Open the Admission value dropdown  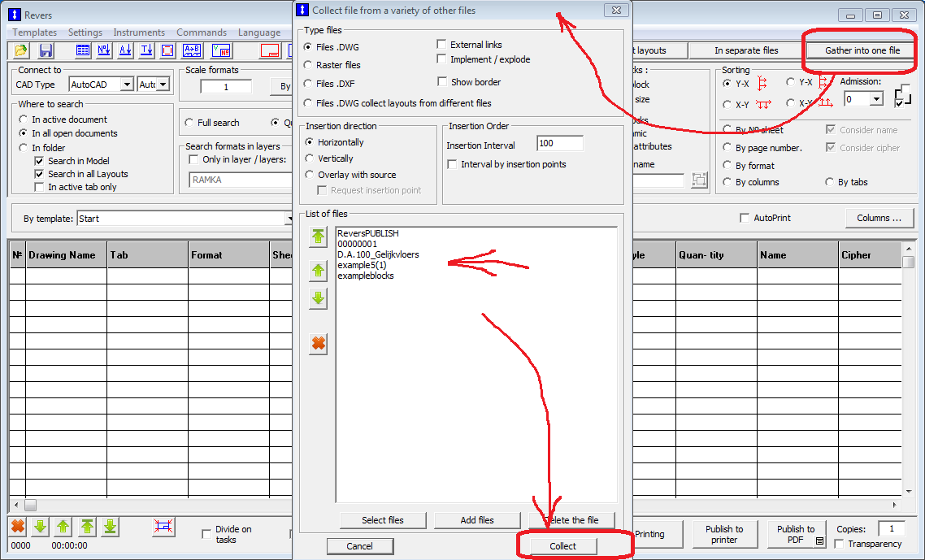[x=875, y=98]
